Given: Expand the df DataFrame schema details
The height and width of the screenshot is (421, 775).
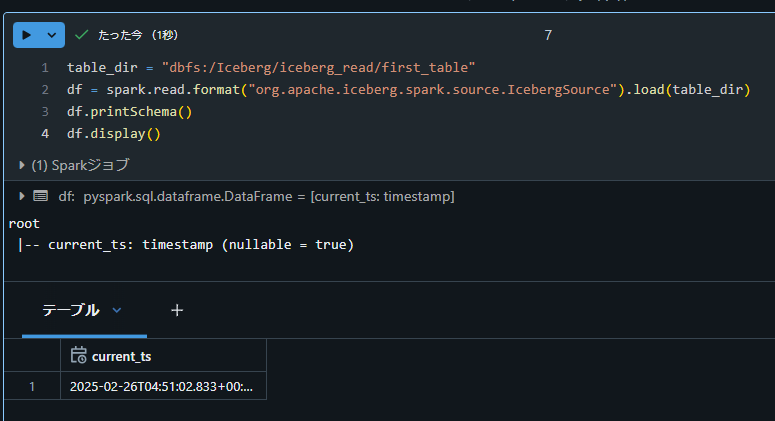Looking at the screenshot, I should [x=22, y=196].
